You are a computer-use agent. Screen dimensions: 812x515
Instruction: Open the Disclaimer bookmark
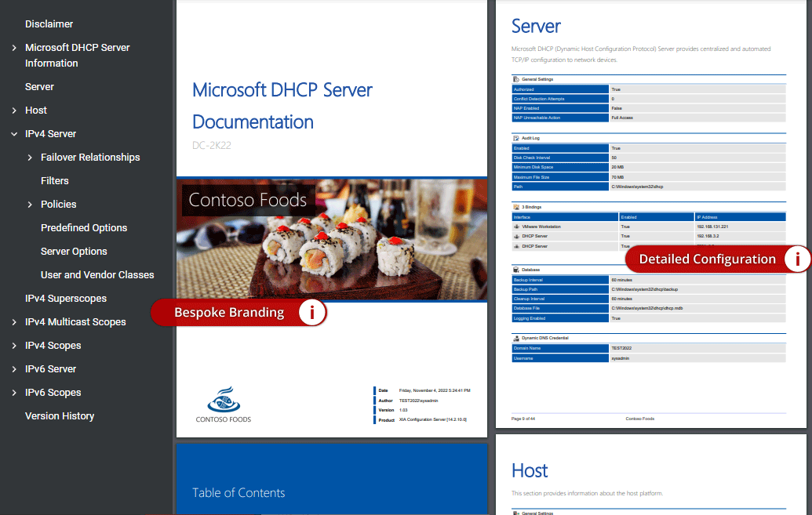49,24
